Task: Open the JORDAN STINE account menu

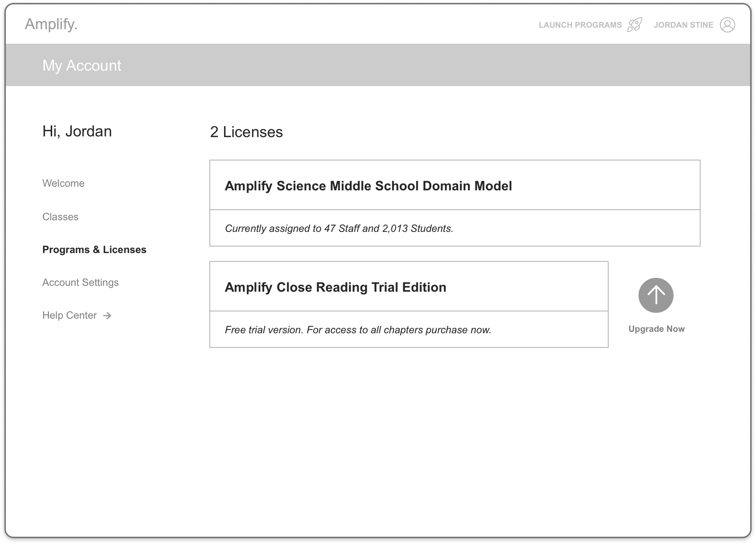Action: 683,25
